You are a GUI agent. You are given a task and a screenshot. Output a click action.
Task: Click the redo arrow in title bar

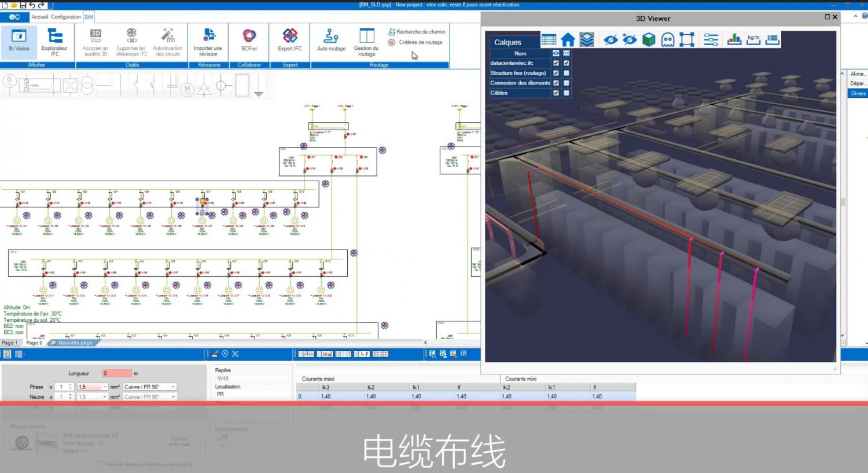click(x=41, y=5)
